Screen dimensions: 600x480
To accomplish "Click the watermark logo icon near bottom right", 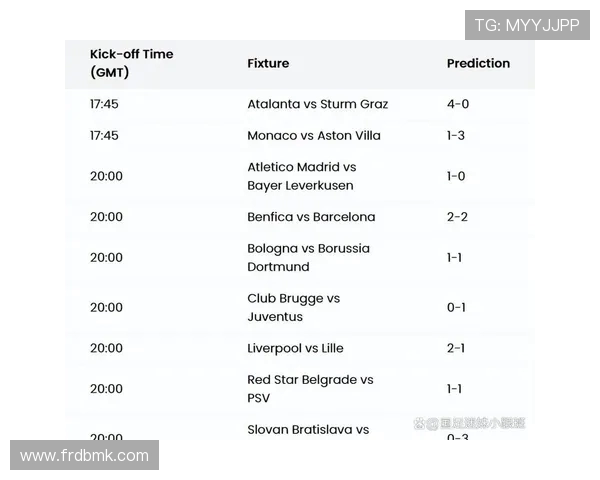I will pyautogui.click(x=419, y=424).
